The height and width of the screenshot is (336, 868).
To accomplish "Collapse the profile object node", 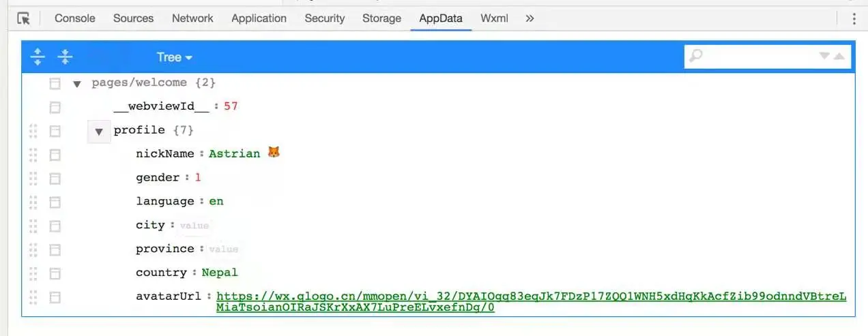I will 99,131.
